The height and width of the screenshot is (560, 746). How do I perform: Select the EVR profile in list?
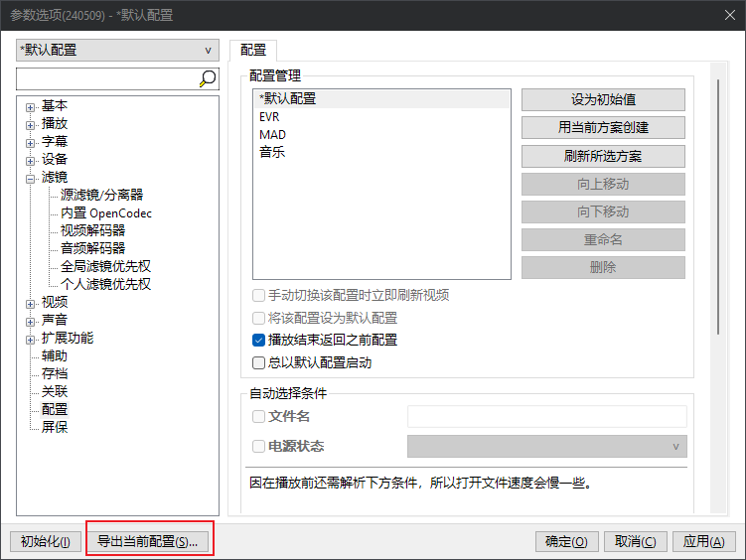tap(269, 116)
